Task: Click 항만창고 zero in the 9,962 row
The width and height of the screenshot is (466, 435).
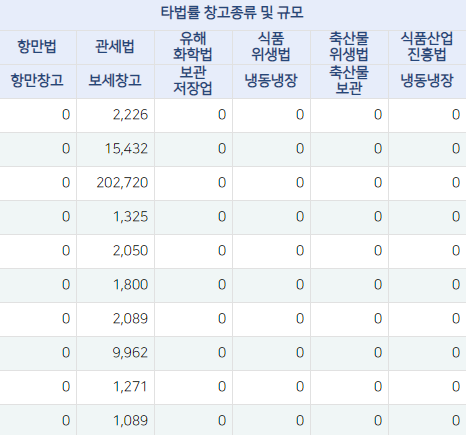Action: (66, 353)
